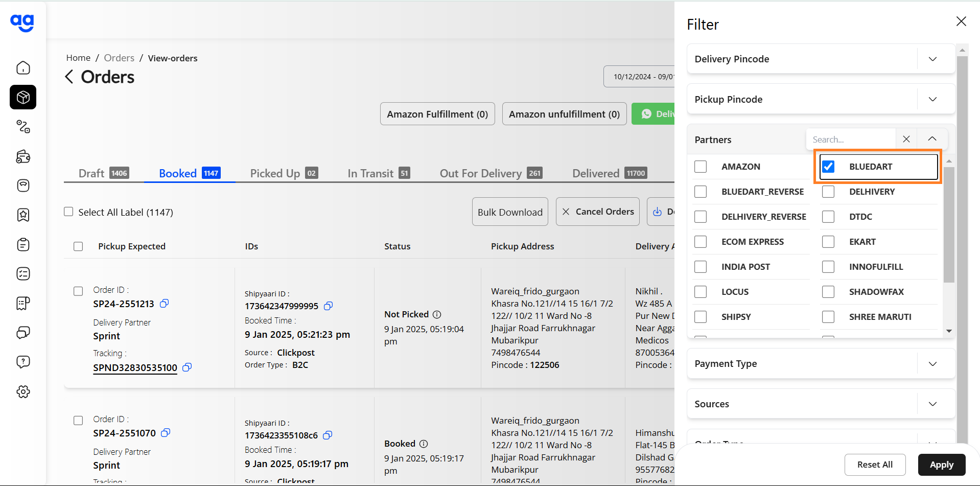The width and height of the screenshot is (980, 486).
Task: Click the Partners list scrollbar
Action: pos(949,225)
